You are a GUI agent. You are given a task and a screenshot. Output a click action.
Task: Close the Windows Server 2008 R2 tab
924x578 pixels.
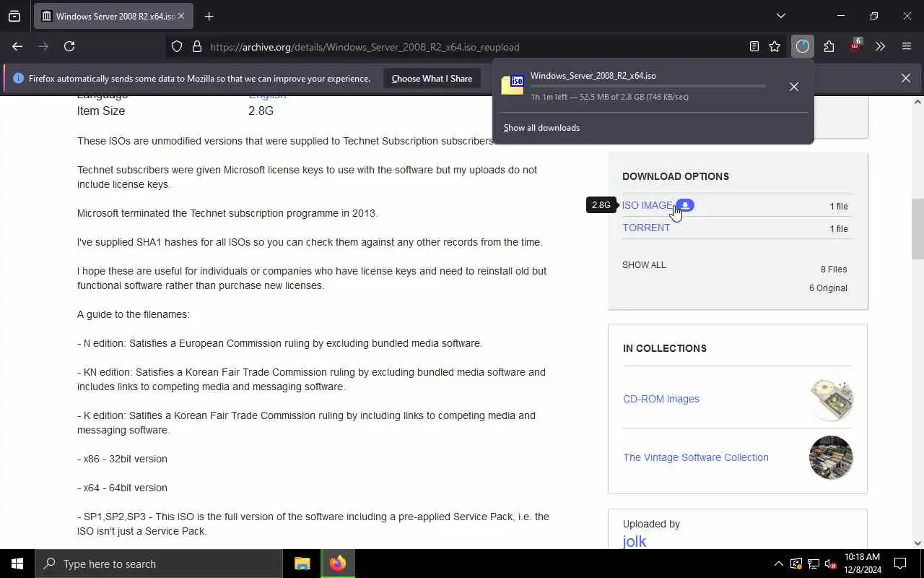click(x=180, y=16)
